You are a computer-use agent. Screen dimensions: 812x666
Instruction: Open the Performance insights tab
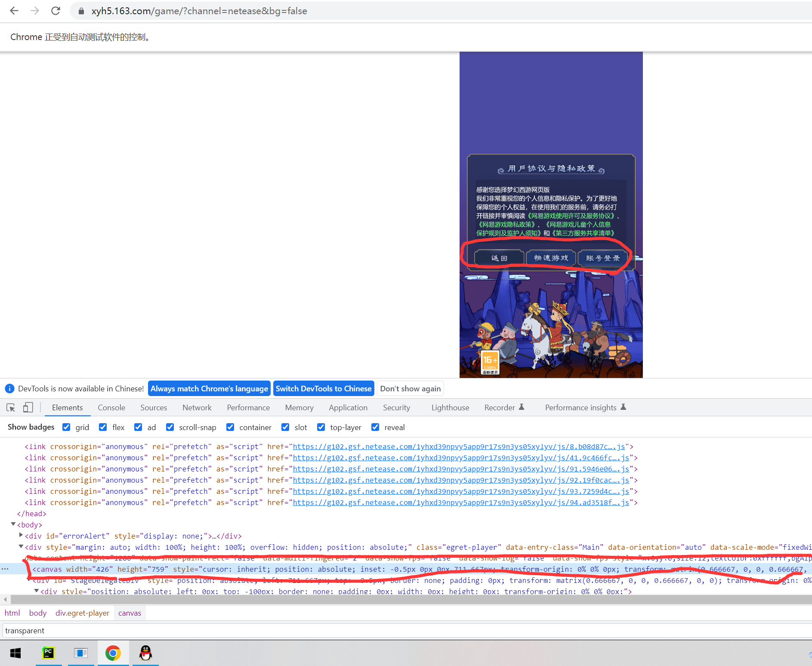(x=580, y=407)
